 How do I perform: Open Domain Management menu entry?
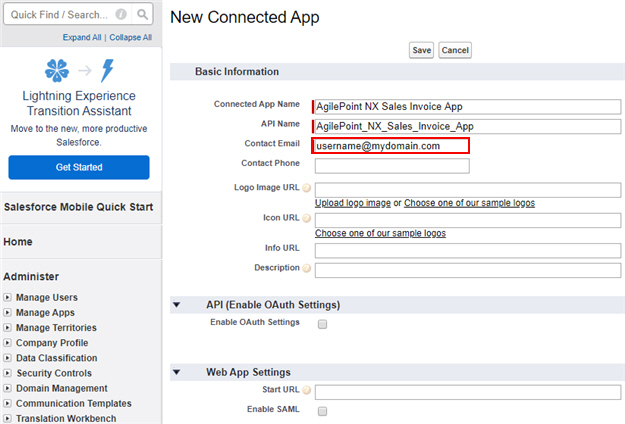(x=62, y=388)
